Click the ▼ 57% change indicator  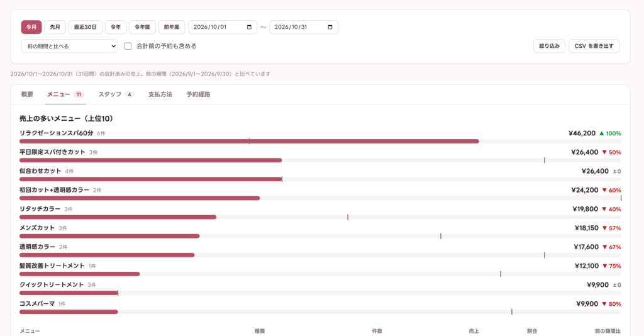pos(611,228)
